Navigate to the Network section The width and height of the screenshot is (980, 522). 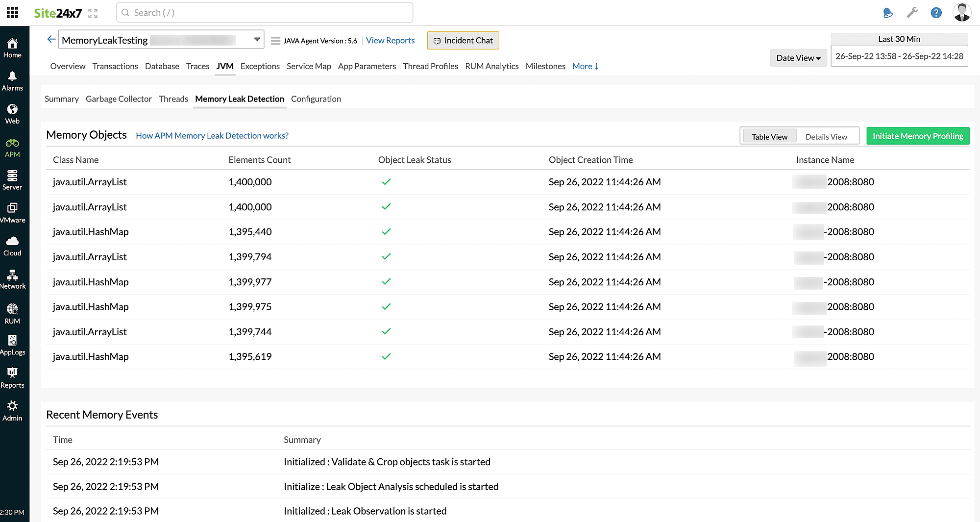click(13, 277)
